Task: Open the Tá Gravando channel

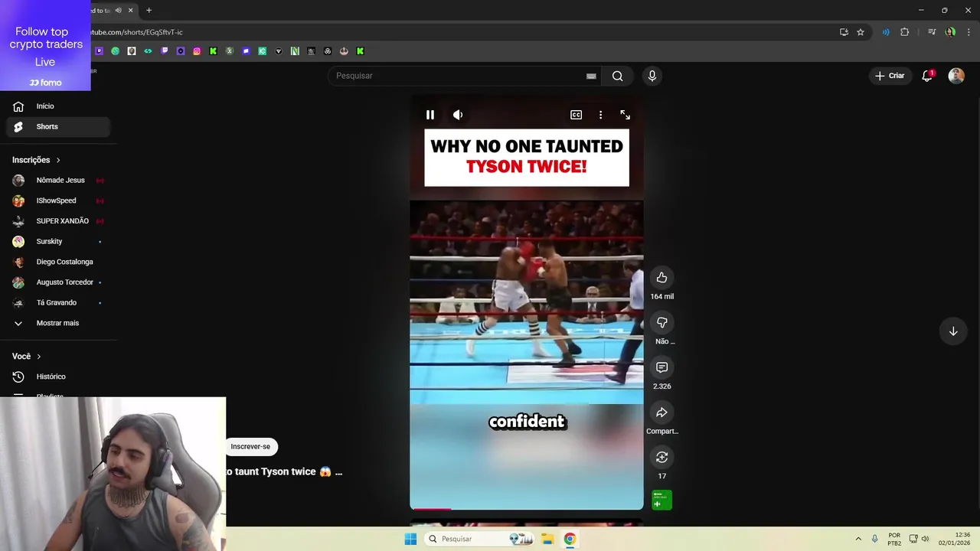Action: pos(58,302)
